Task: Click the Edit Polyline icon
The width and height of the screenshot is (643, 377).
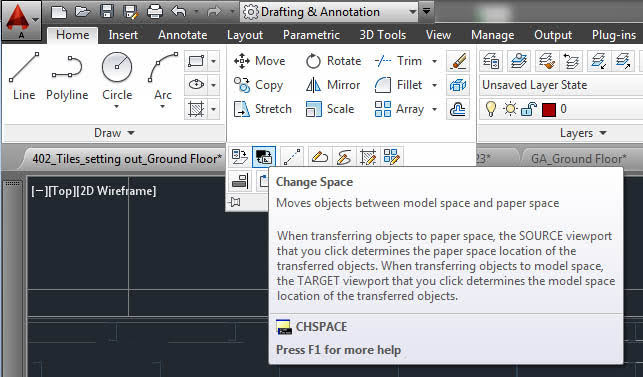Action: click(320, 156)
